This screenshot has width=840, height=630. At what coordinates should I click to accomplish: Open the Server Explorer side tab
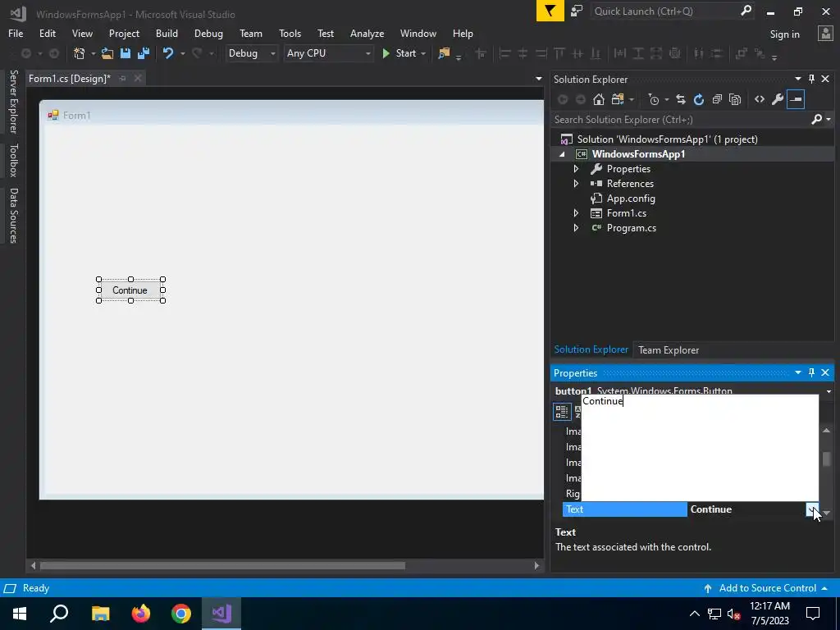point(13,101)
